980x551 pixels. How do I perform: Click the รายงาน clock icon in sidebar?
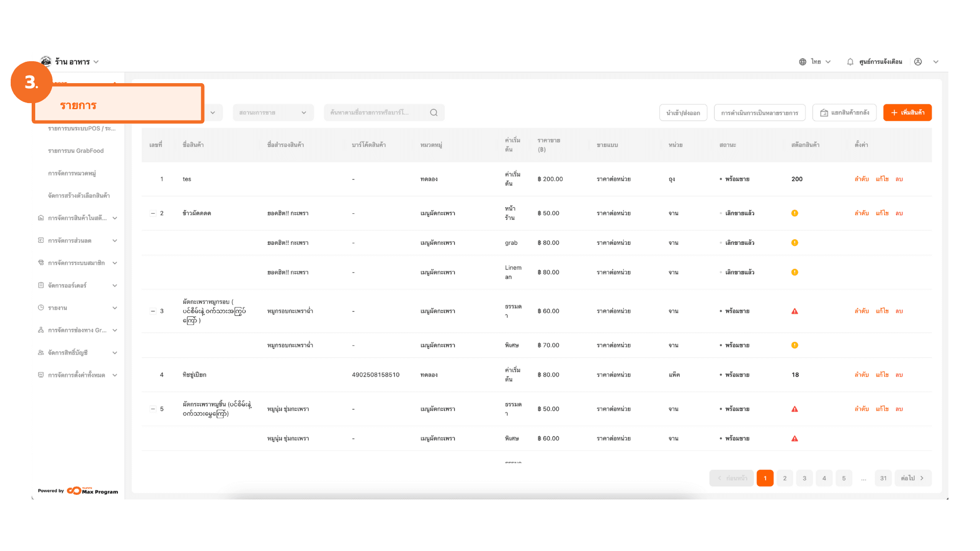click(x=41, y=308)
